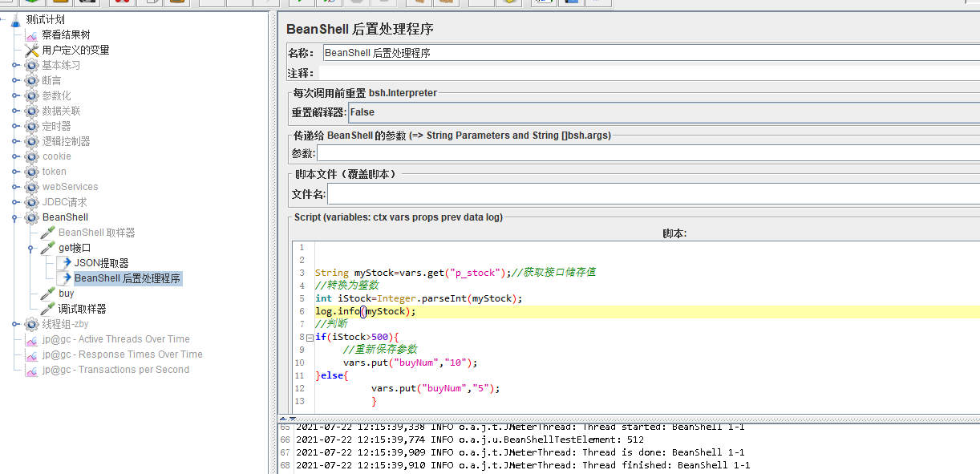Expand the JDBC请求 tree node
The image size is (980, 474).
click(15, 202)
